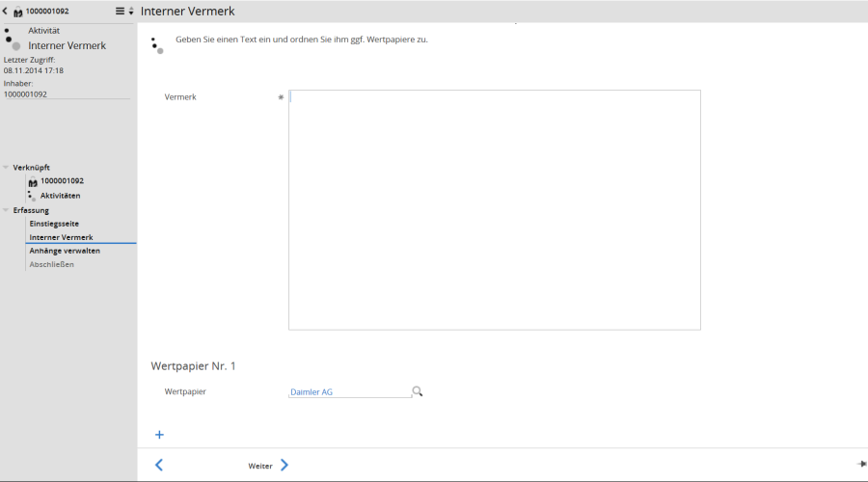Click the back arrow beside 1000001092 header
The width and height of the screenshot is (868, 482).
[6, 11]
